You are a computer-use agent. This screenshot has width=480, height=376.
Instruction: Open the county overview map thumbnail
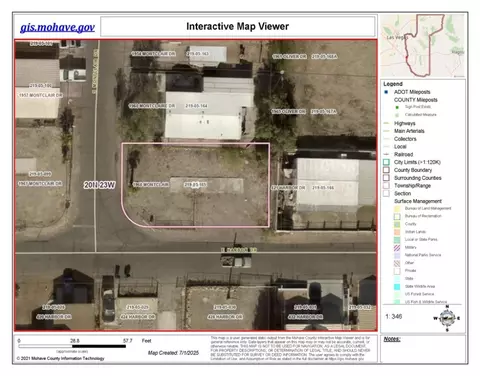tap(423, 46)
